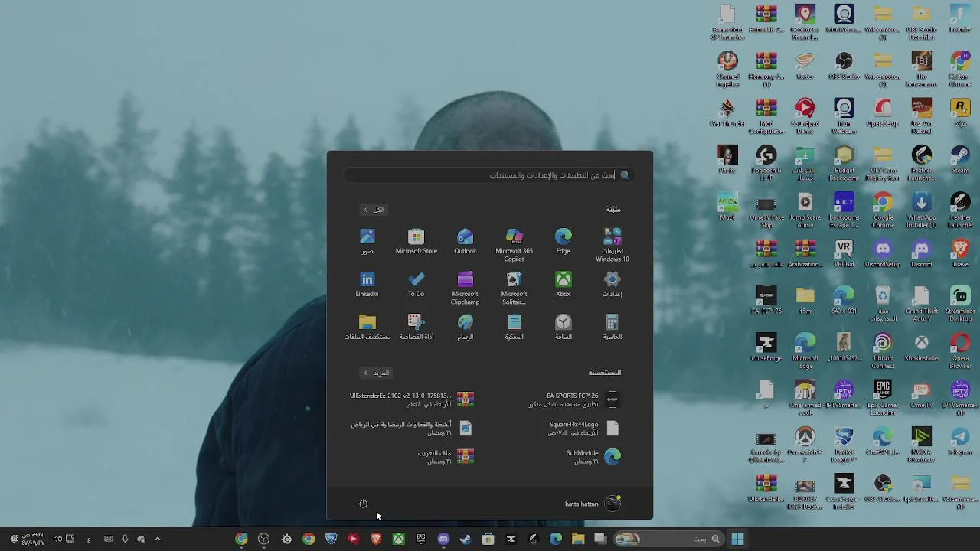The width and height of the screenshot is (980, 551).
Task: Select Recycle Bin on desktop
Action: coord(883,303)
